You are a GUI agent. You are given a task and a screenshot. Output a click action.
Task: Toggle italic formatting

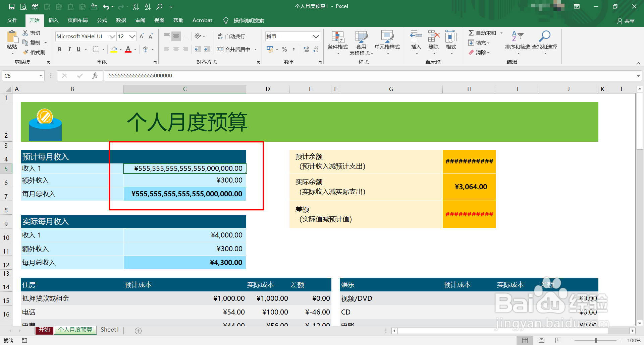click(x=69, y=49)
